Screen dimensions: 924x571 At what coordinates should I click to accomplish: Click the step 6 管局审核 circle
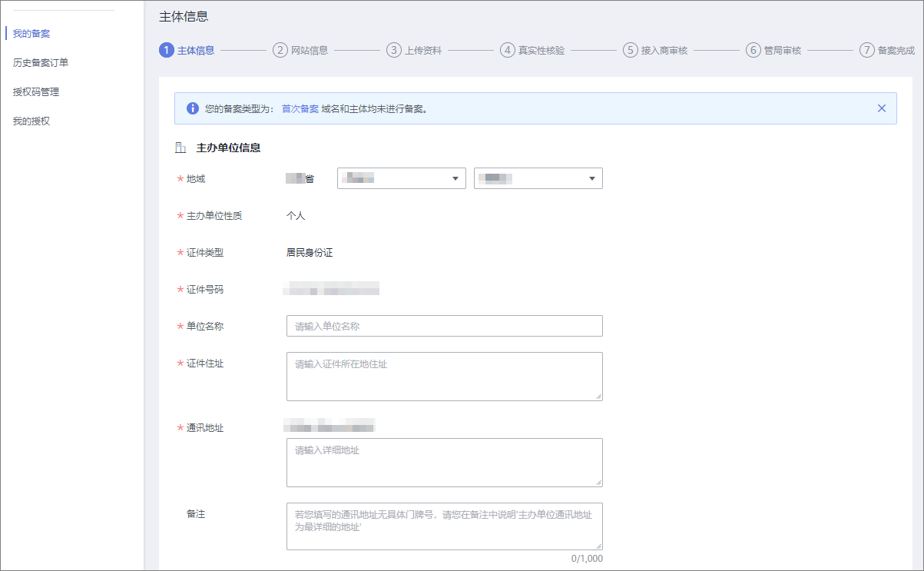[752, 50]
